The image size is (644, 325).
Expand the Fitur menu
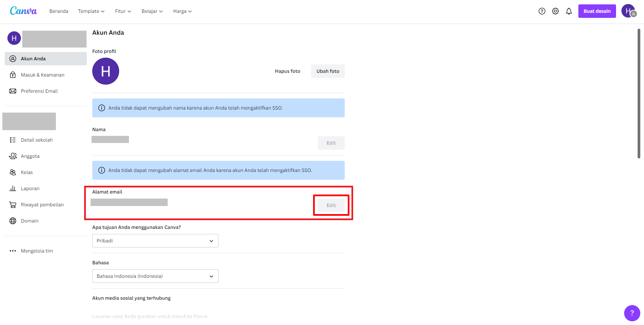click(x=123, y=11)
